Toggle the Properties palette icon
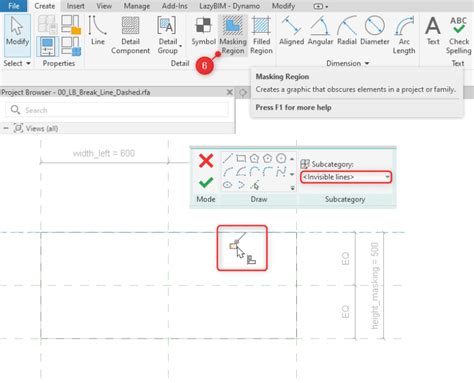 point(47,46)
